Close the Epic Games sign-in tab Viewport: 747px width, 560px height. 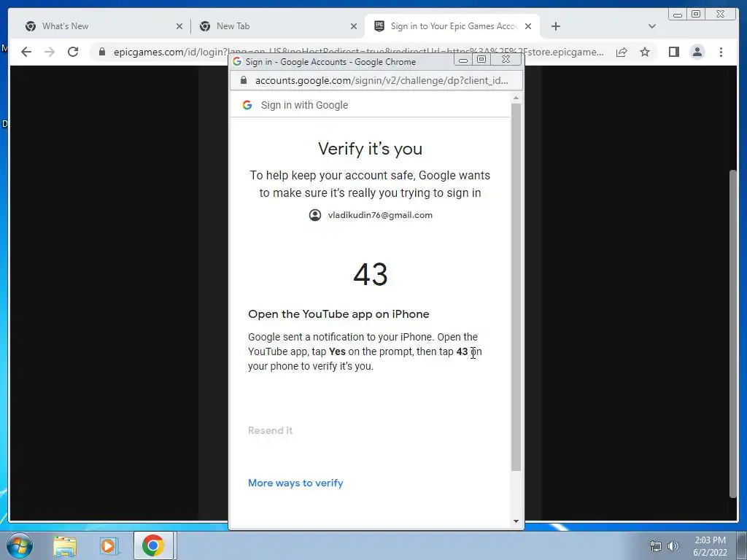[528, 27]
